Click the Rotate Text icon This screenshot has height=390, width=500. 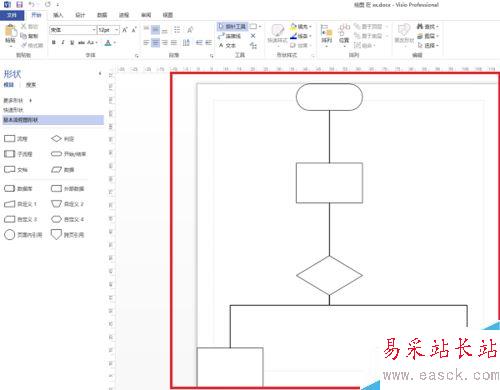click(x=190, y=30)
